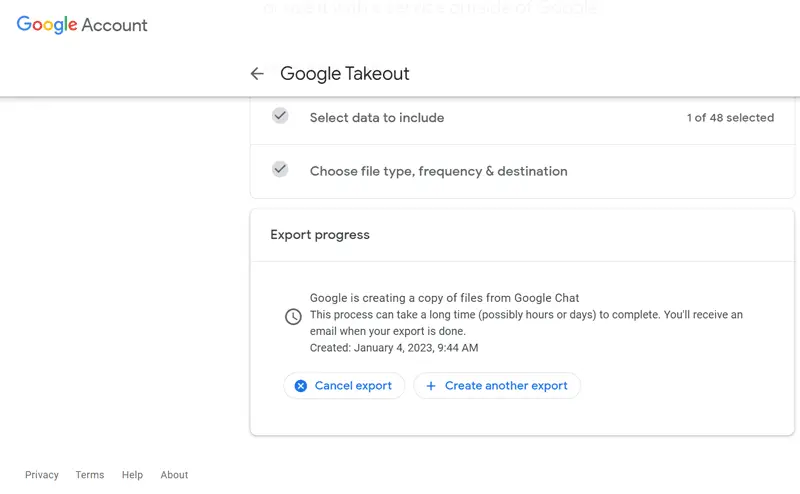Open the About footer link

coord(174,475)
